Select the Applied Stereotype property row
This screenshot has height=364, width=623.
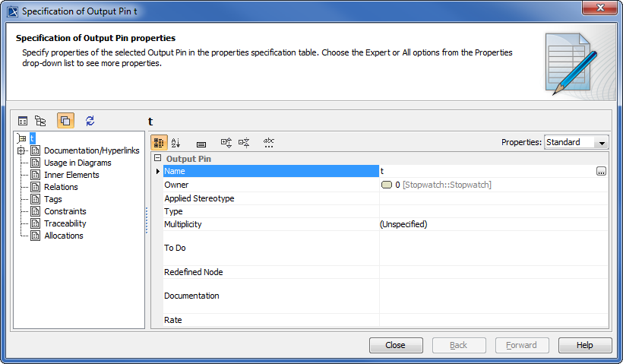(x=385, y=198)
